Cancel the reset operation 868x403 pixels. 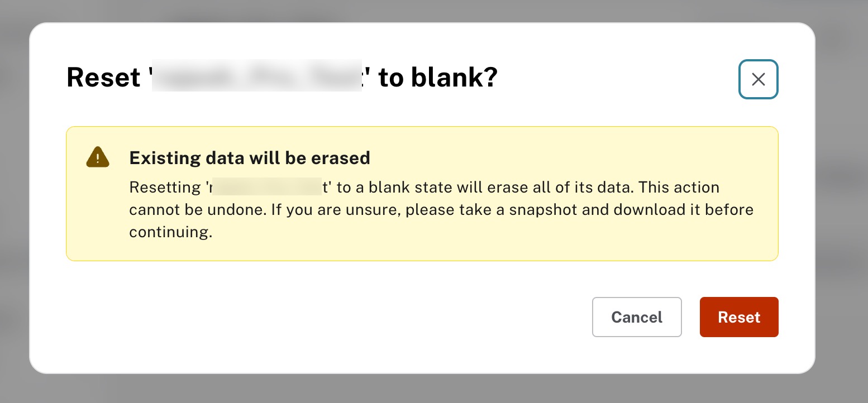tap(636, 317)
